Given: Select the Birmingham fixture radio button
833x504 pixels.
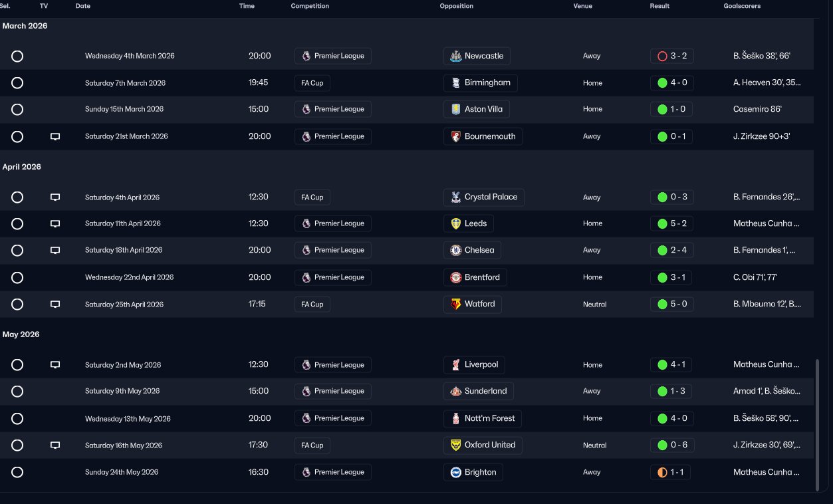Looking at the screenshot, I should (x=17, y=83).
